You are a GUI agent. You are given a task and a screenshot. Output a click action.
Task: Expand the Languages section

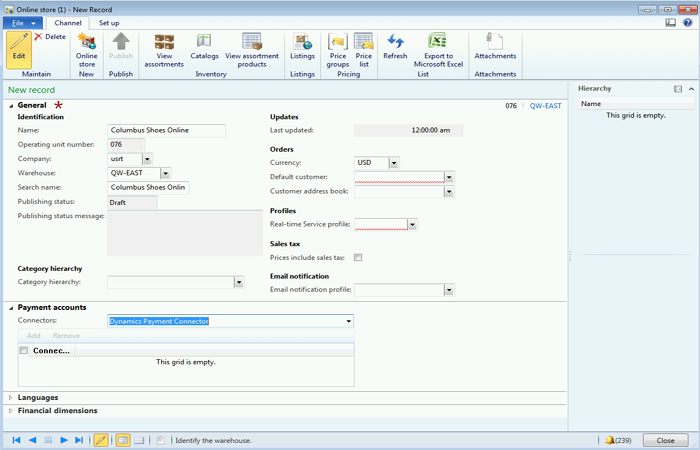[x=38, y=397]
